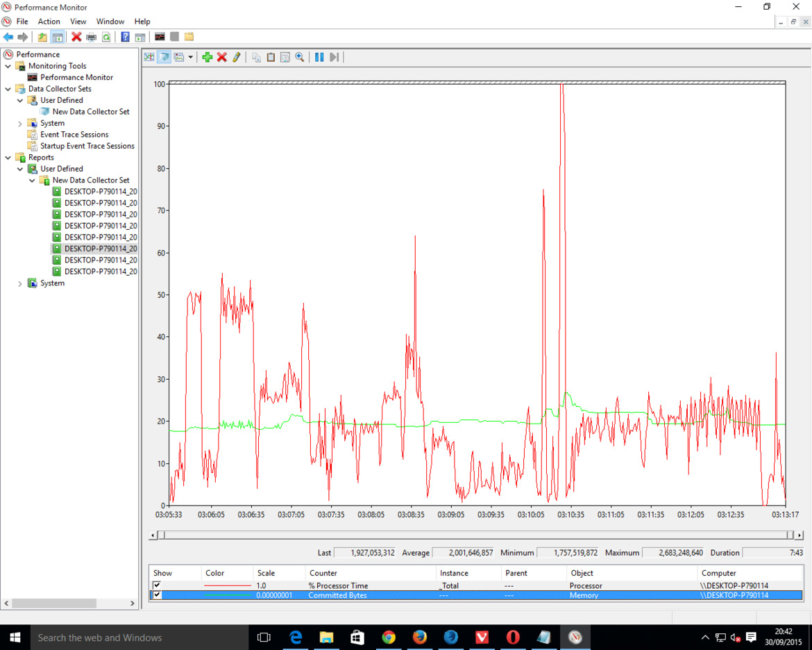Toggle the Show/Hide Action Pane icon
812x650 pixels.
[x=139, y=37]
